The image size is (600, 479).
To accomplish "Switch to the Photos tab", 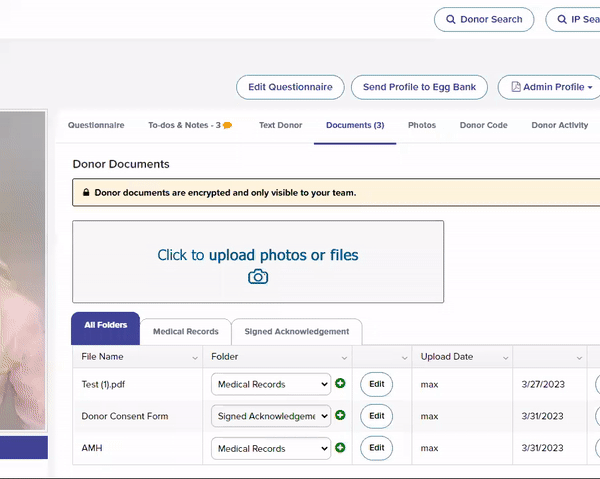I will click(x=422, y=125).
